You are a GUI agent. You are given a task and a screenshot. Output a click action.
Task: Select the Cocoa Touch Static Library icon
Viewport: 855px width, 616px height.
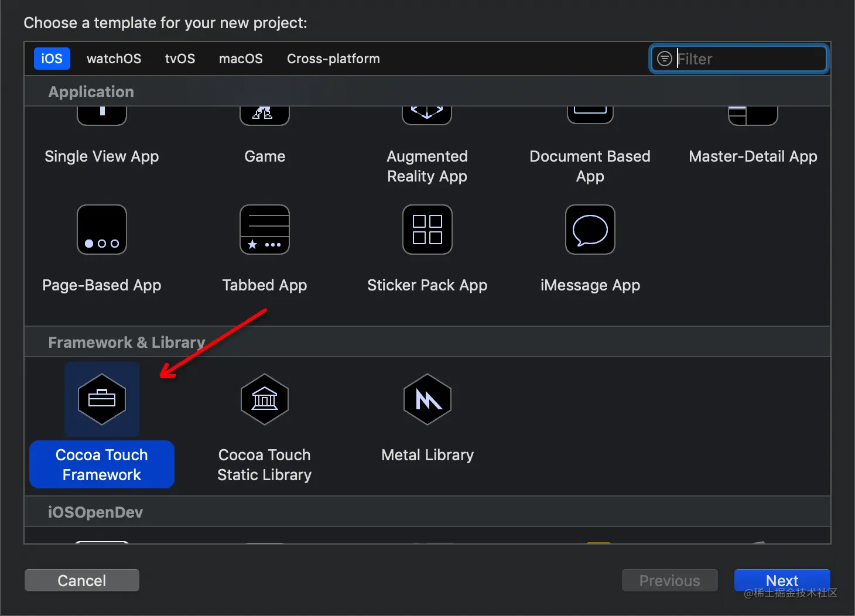click(265, 399)
